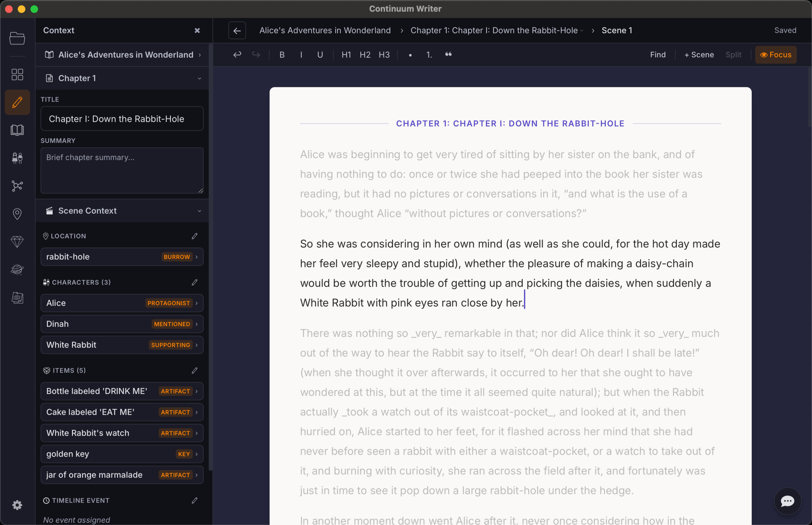Open settings gear in sidebar
The width and height of the screenshot is (812, 525).
click(17, 505)
